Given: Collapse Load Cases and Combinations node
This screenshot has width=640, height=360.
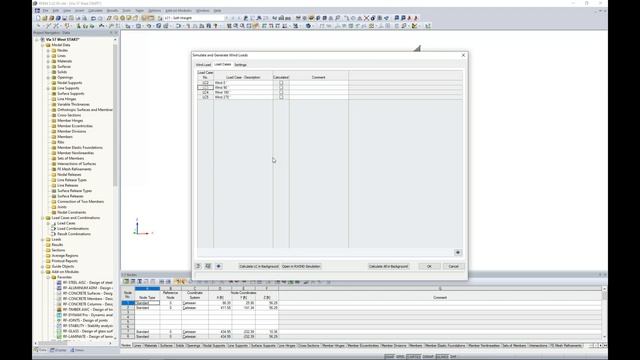Looking at the screenshot, I should click(43, 218).
